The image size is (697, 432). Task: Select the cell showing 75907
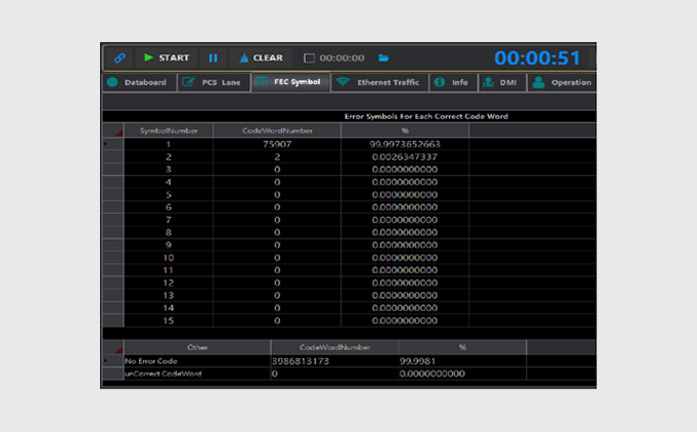(x=277, y=144)
